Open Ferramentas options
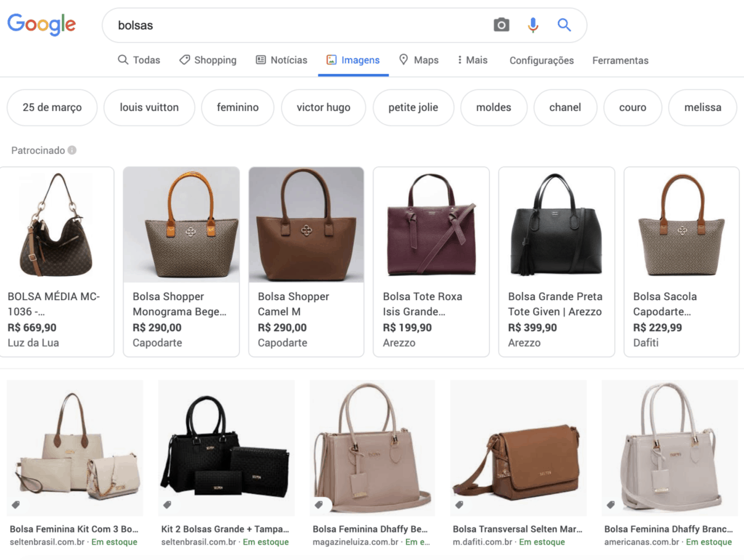 point(620,61)
